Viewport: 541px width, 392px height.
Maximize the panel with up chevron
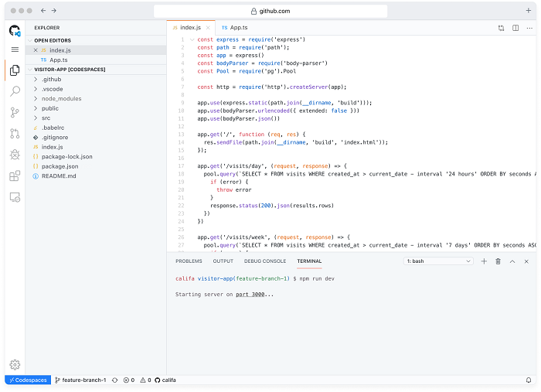pyautogui.click(x=512, y=261)
